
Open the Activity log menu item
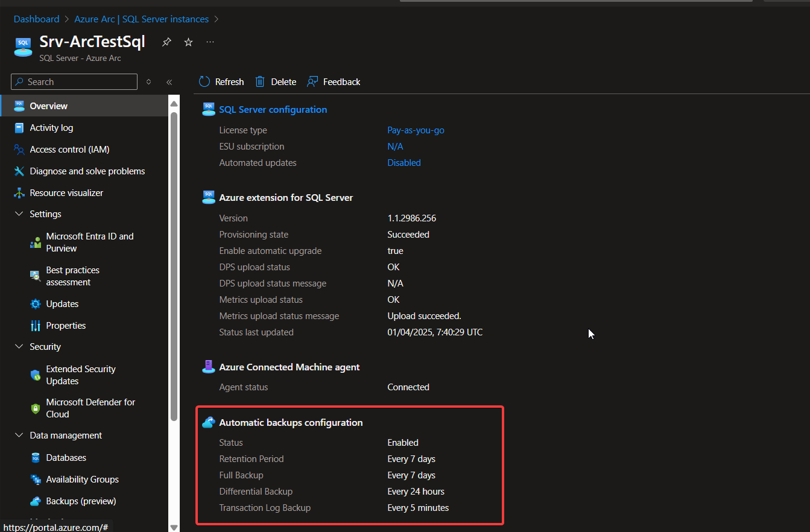point(51,128)
